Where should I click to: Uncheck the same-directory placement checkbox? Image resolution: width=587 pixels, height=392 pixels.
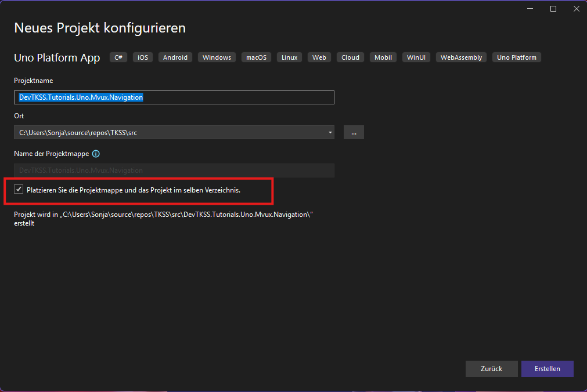19,190
